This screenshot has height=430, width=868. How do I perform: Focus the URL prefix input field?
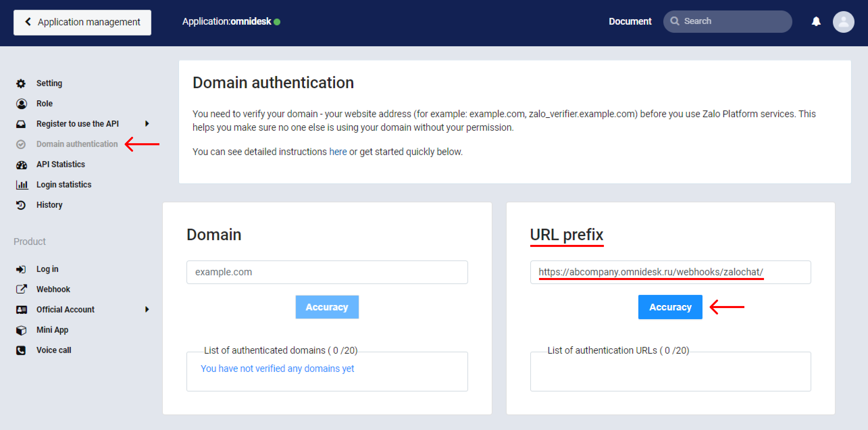point(670,272)
